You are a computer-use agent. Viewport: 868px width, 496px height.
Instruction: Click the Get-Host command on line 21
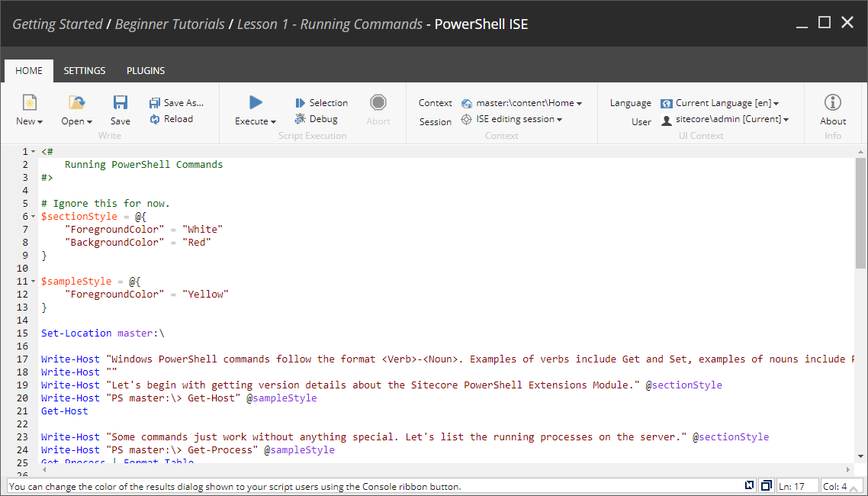pyautogui.click(x=64, y=411)
